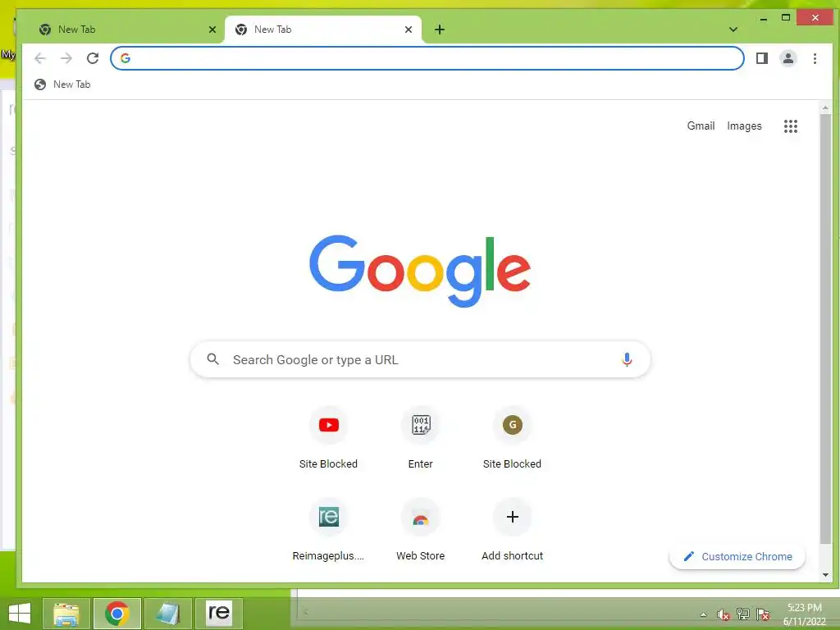Image resolution: width=840 pixels, height=630 pixels.
Task: Open the Gmail link
Action: tap(701, 126)
